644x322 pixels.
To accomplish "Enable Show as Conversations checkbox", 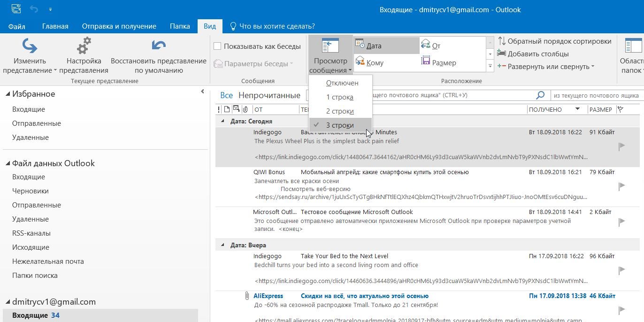I will [x=217, y=46].
